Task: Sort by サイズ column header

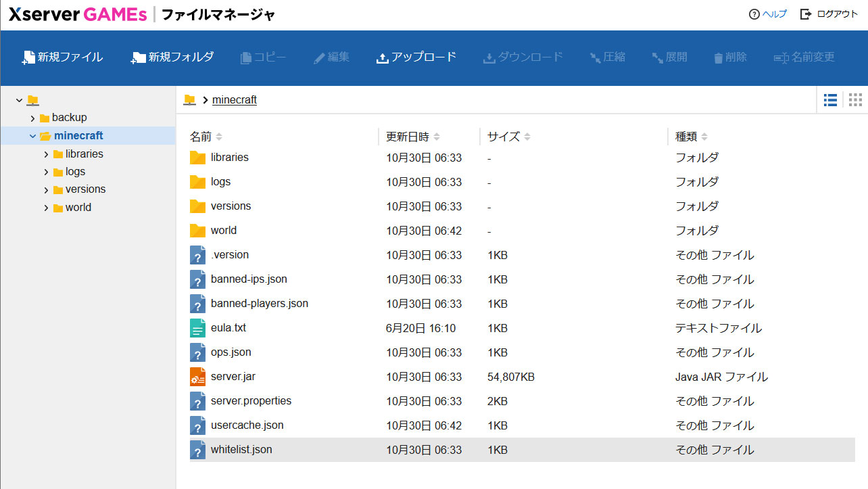Action: point(509,137)
